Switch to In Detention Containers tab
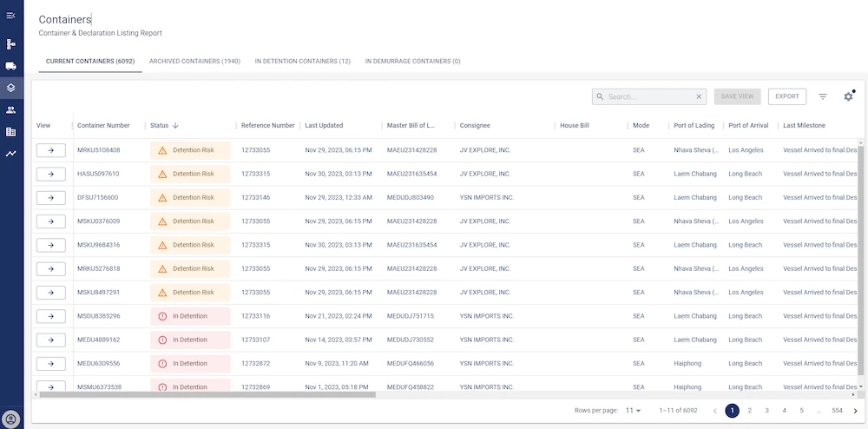The image size is (868, 429). coord(302,62)
